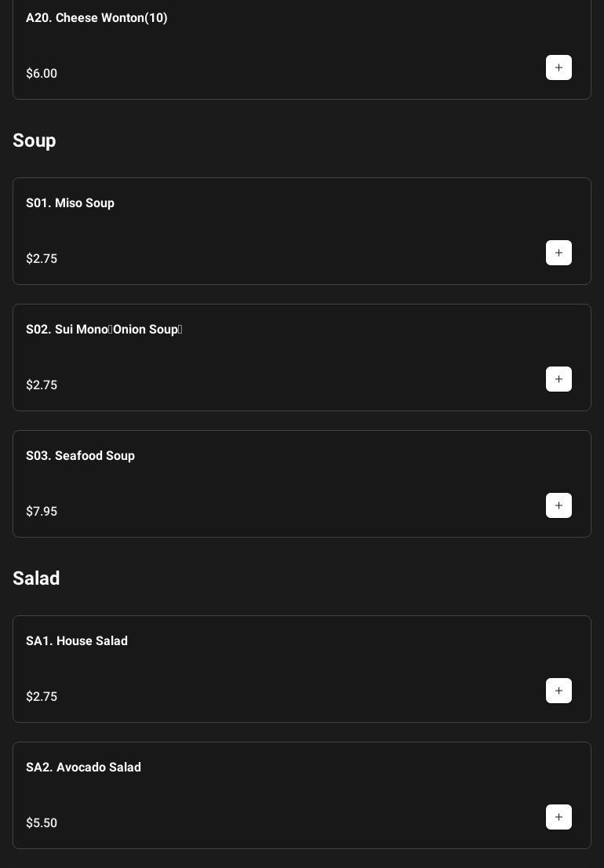Click Miso Soup $2.75 price

coord(42,259)
